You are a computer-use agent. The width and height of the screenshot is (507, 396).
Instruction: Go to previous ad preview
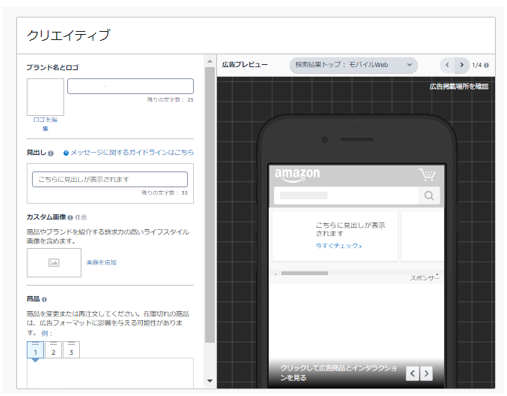[447, 65]
